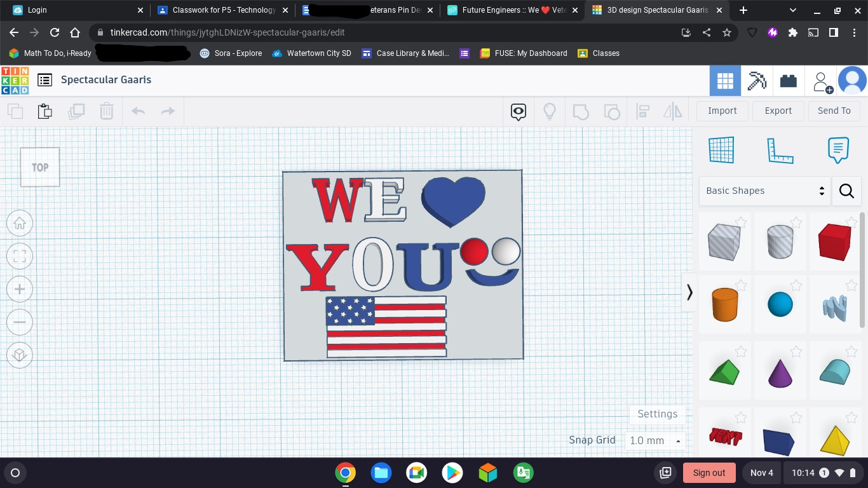
Task: Open Bricks mode icon
Action: click(x=789, y=81)
